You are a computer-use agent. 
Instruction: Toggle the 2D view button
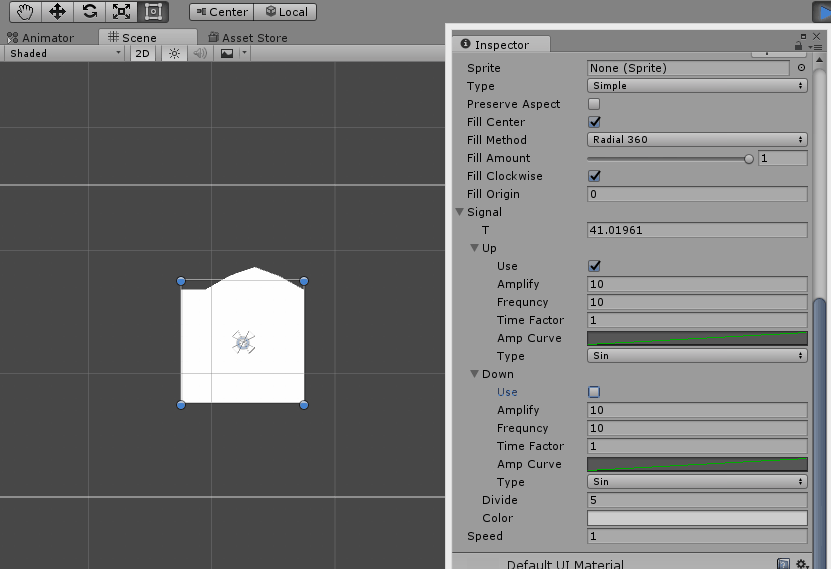[143, 53]
